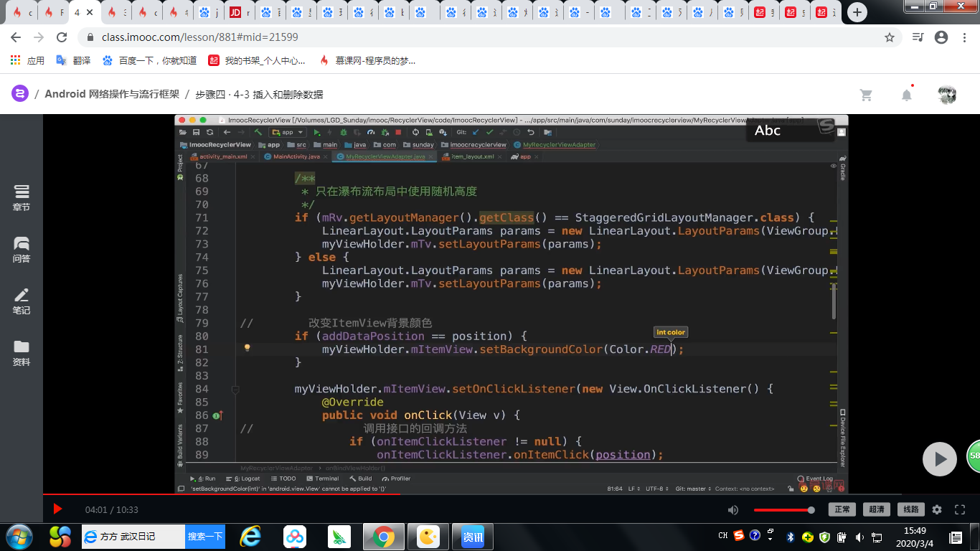Open the 章节 chapters sidebar

pos(22,198)
